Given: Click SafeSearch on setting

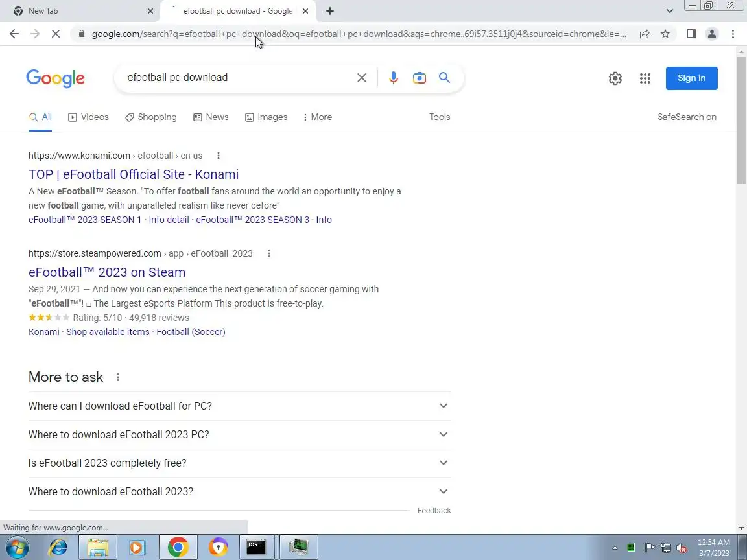Looking at the screenshot, I should [x=687, y=117].
